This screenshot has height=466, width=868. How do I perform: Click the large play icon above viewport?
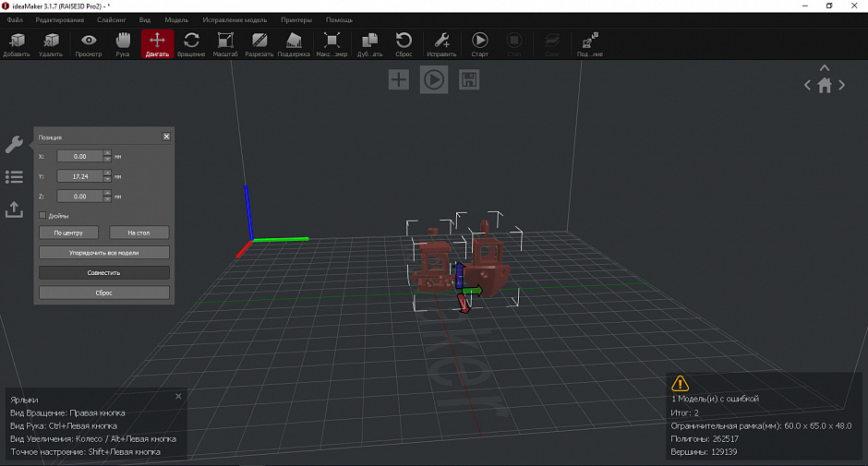click(433, 79)
